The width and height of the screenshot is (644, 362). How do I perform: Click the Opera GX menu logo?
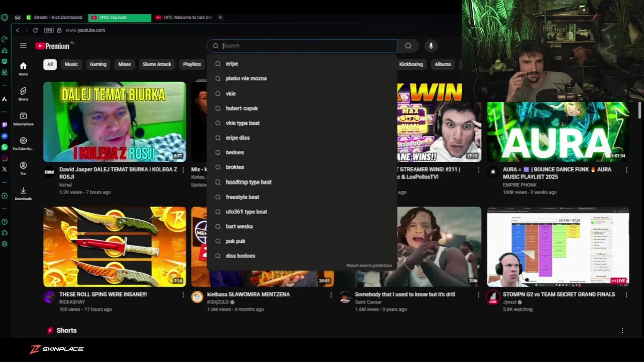point(5,17)
